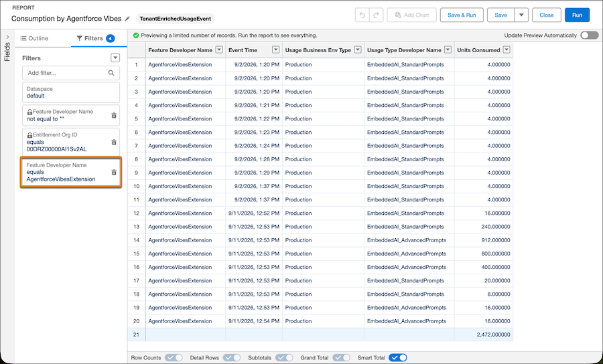Open Event Time column menu
603x364 pixels.
pos(276,50)
